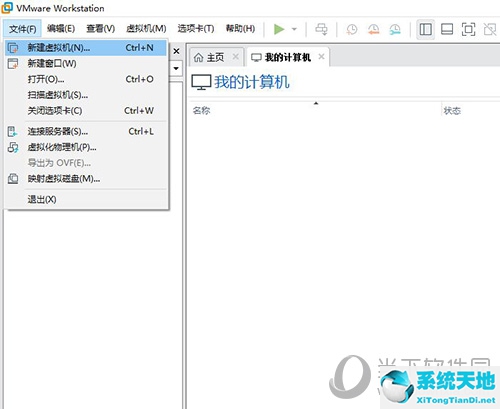Toggle the thumbnail bar view icon

pyautogui.click(x=447, y=29)
